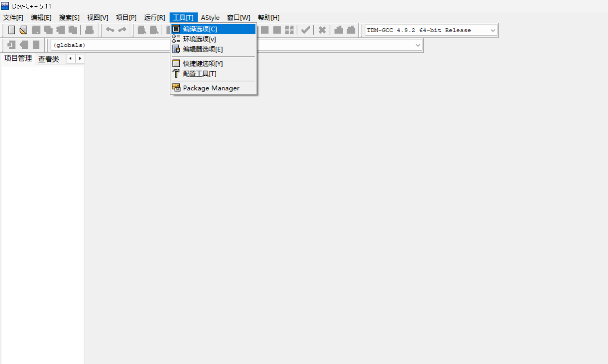The width and height of the screenshot is (608, 364).
Task: Open the AStyle menu
Action: click(210, 18)
